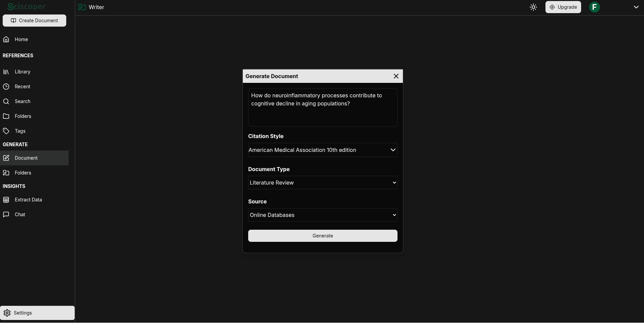Image resolution: width=644 pixels, height=323 pixels.
Task: Click the Library books icon in sidebar
Action: coord(6,72)
